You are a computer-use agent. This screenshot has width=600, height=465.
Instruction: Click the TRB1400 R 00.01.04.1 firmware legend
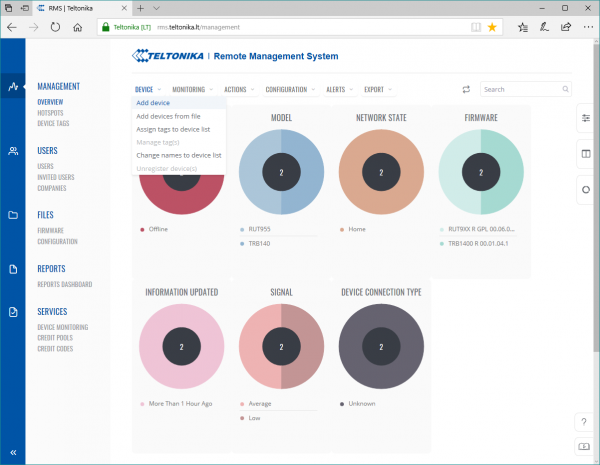pyautogui.click(x=474, y=243)
